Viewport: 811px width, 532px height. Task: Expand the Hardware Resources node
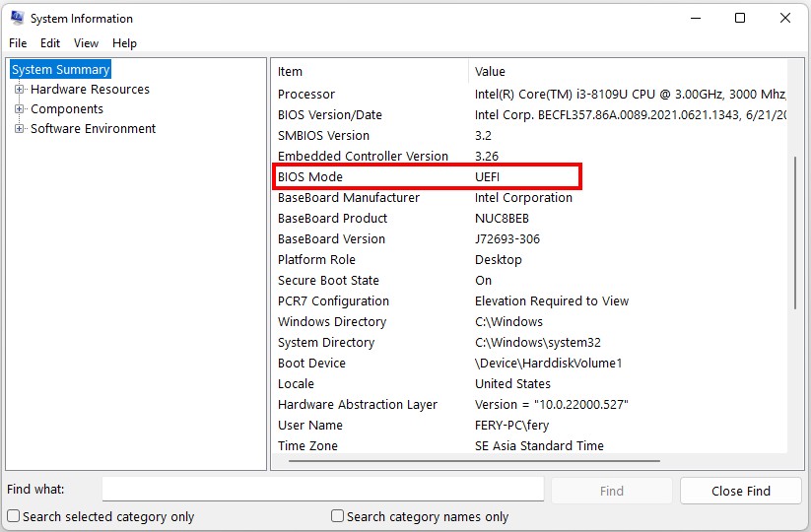pyautogui.click(x=19, y=89)
